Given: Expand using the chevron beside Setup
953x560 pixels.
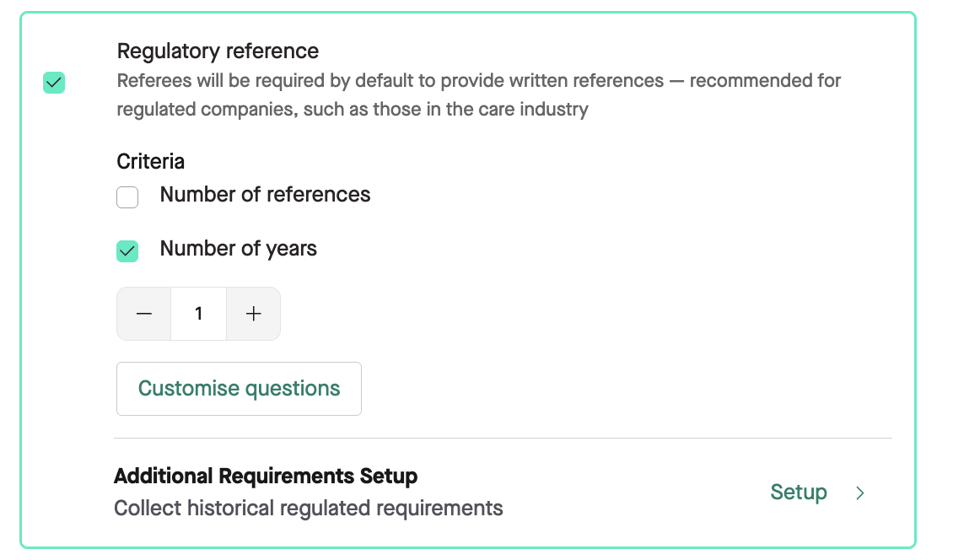Looking at the screenshot, I should [860, 493].
